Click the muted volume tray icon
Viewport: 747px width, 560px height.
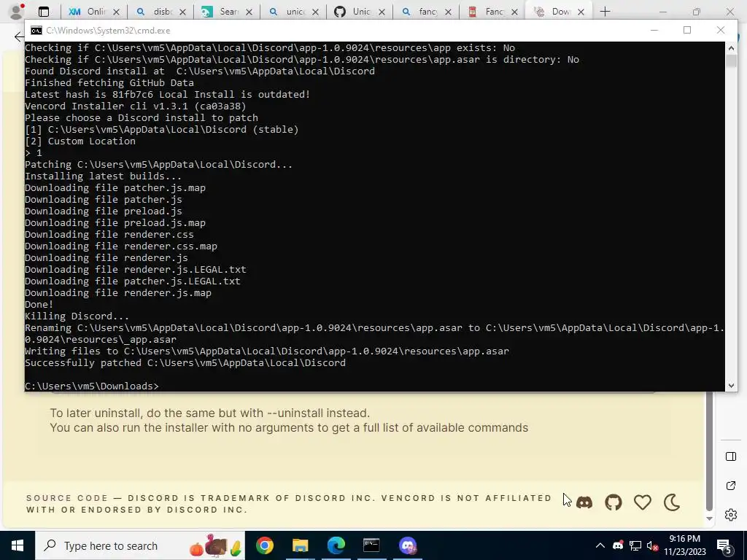(x=653, y=545)
